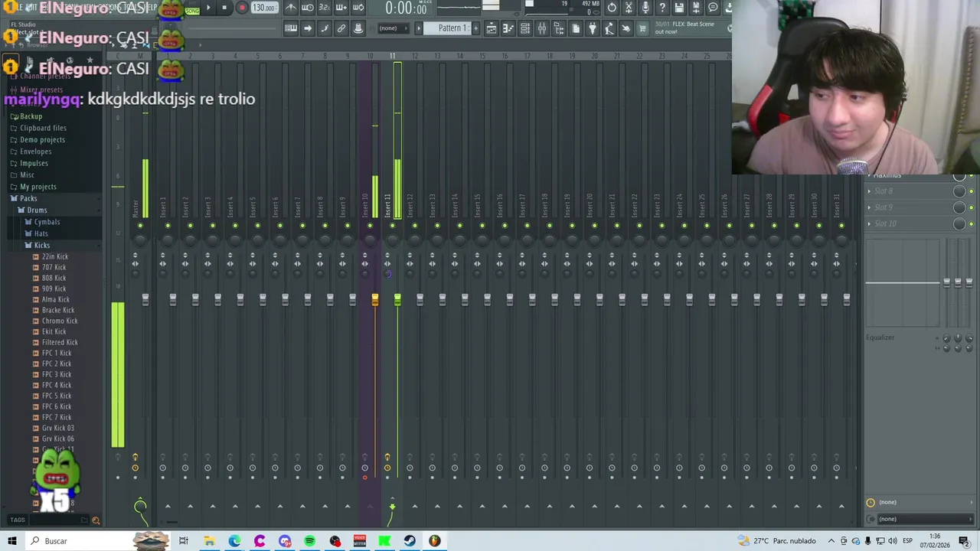
Task: Open Steam from the taskbar
Action: (x=410, y=541)
